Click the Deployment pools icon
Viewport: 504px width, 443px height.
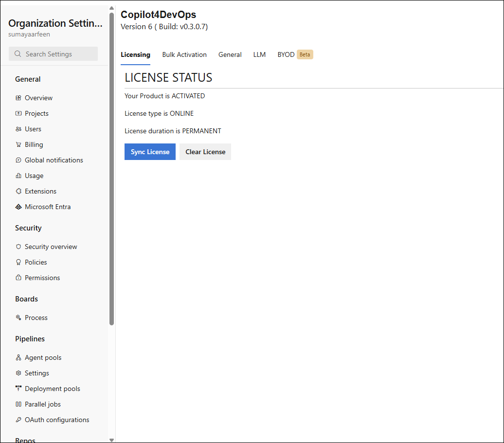pos(18,389)
